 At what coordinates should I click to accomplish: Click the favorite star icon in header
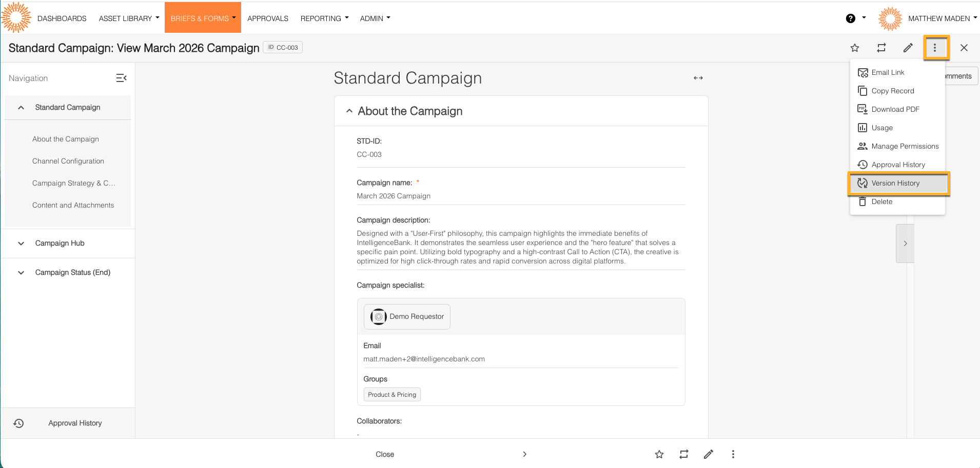tap(854, 48)
